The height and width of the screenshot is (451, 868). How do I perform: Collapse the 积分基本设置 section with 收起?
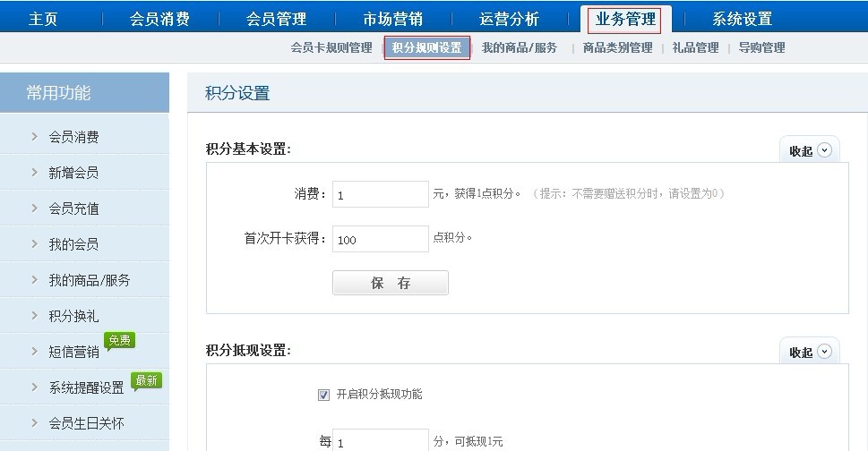pyautogui.click(x=810, y=150)
